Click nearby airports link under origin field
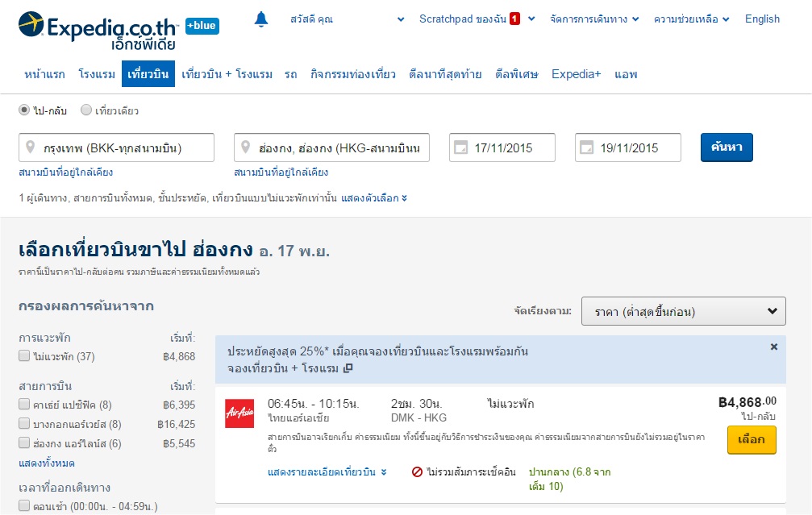812x515 pixels. pos(66,172)
